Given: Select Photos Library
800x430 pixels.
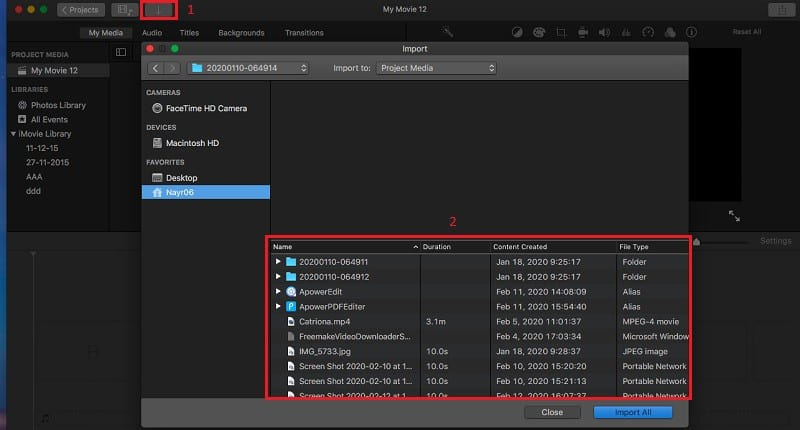Looking at the screenshot, I should pyautogui.click(x=58, y=105).
